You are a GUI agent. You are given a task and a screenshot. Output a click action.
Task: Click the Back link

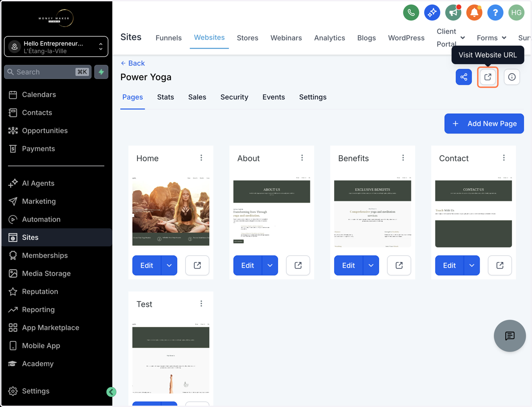coord(133,63)
